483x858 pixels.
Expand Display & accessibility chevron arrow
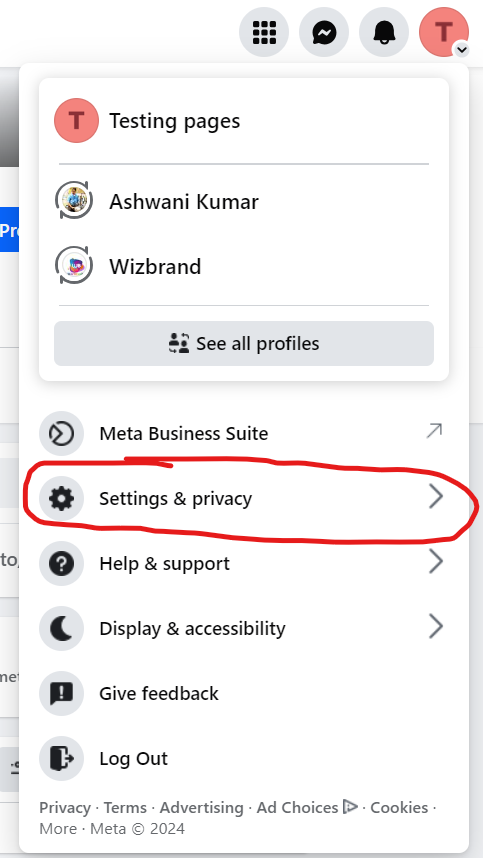coord(435,627)
